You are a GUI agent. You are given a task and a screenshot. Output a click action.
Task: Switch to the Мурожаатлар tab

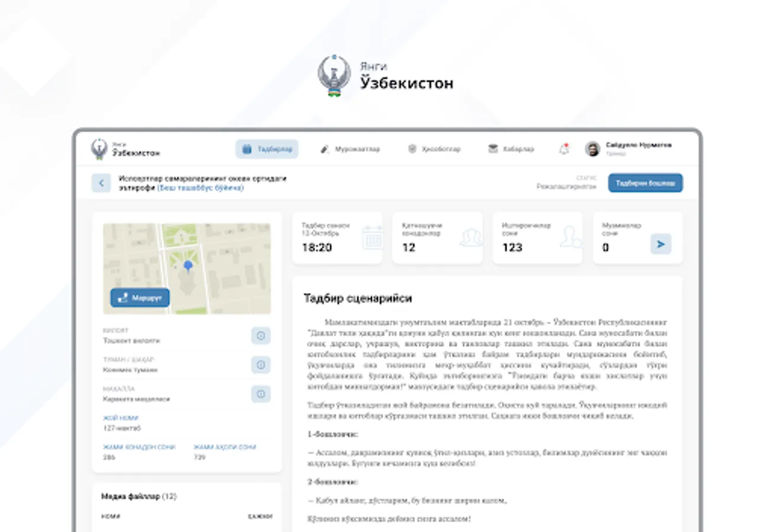(x=350, y=149)
